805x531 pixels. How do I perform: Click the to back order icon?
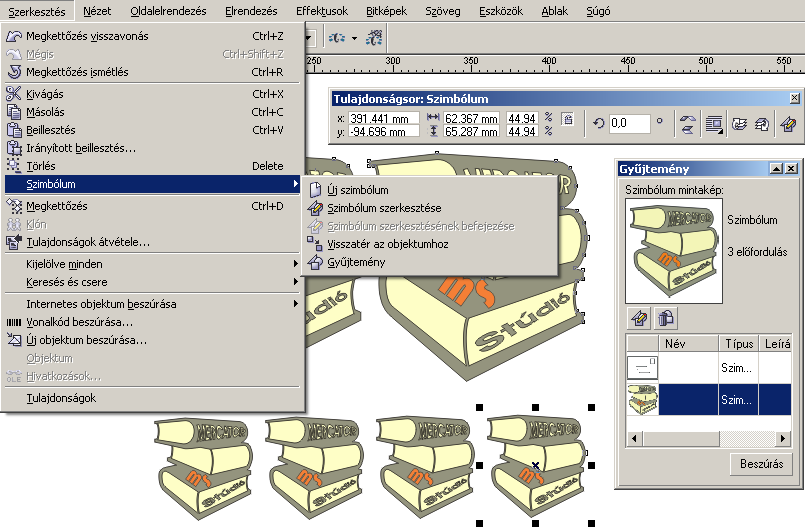[762, 124]
